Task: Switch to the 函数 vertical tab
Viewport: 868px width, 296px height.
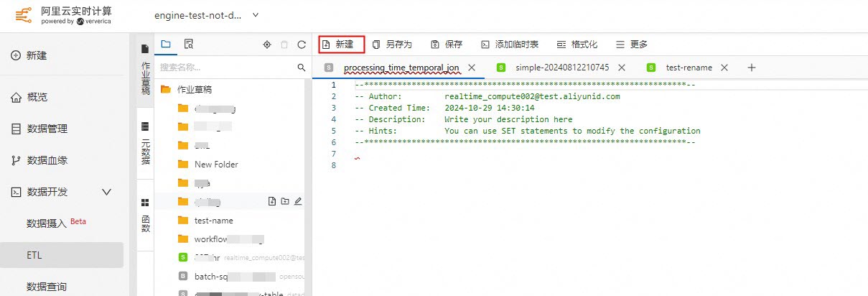Action: click(145, 216)
